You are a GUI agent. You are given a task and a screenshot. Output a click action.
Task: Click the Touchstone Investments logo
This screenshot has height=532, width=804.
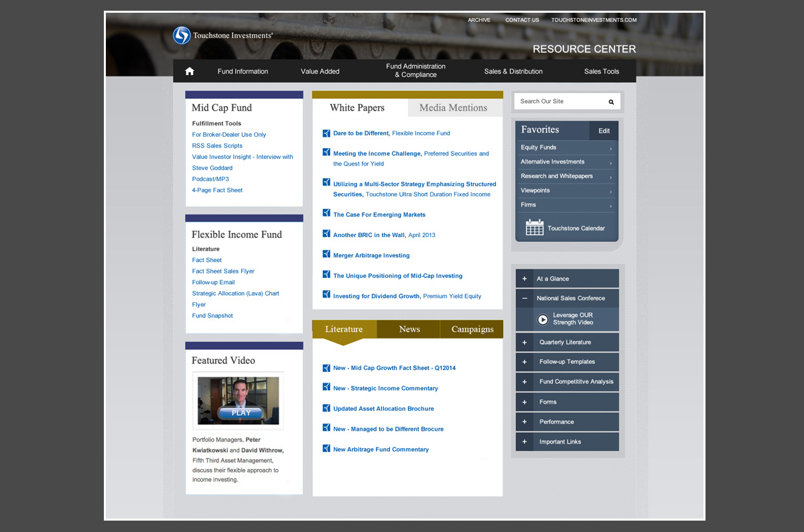[182, 36]
